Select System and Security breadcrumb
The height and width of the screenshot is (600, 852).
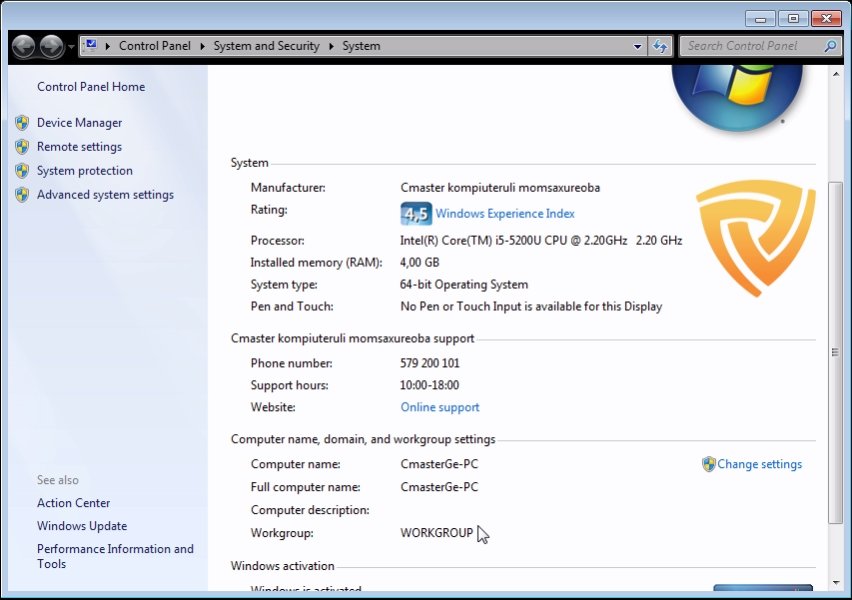pos(266,46)
